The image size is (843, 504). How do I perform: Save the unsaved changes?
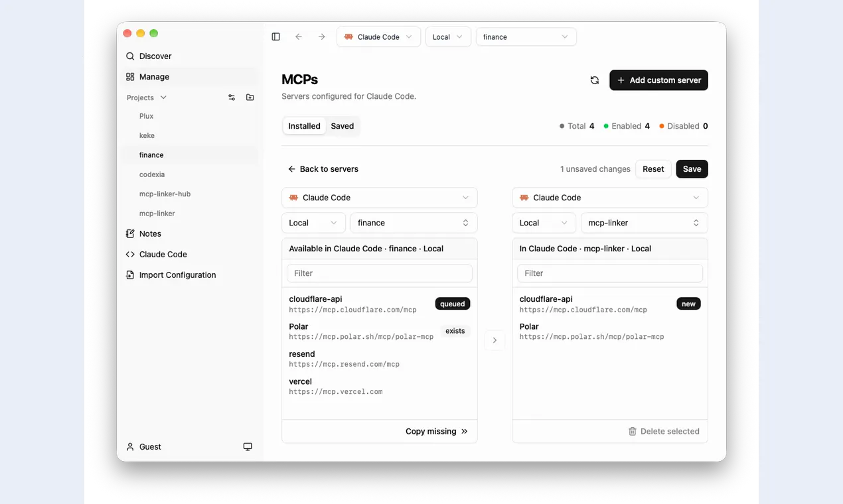point(692,169)
